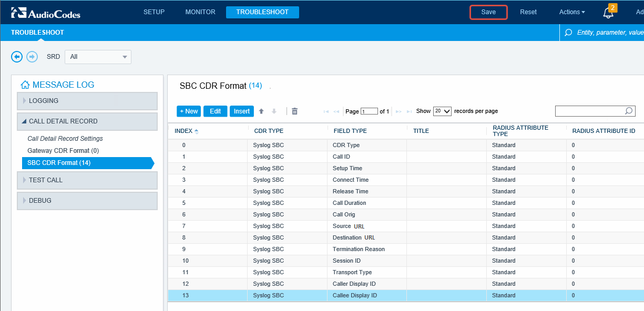This screenshot has width=644, height=311.
Task: Click the move-down arrow icon
Action: tap(274, 111)
